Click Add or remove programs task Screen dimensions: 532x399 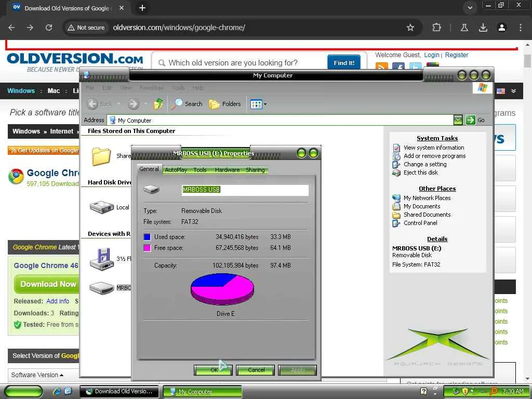[x=435, y=156]
